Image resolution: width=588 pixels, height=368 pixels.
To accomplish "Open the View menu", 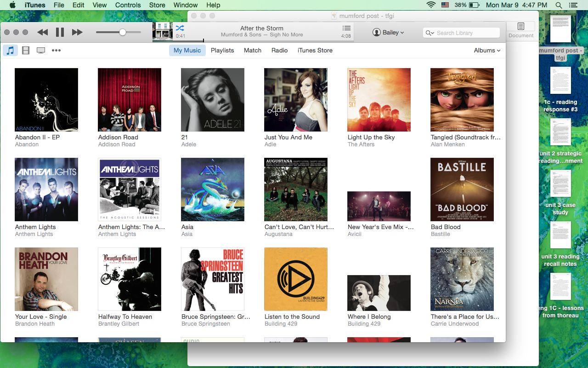I will click(x=100, y=5).
